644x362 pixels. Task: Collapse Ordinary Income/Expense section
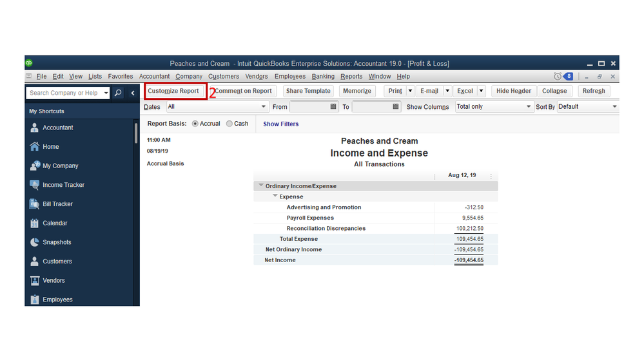click(261, 186)
